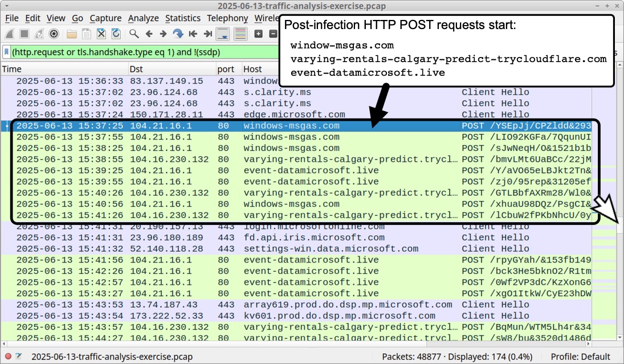Select the 15:38:55 varying-rentals-calgary-predict row
This screenshot has height=364, width=624.
click(296, 159)
